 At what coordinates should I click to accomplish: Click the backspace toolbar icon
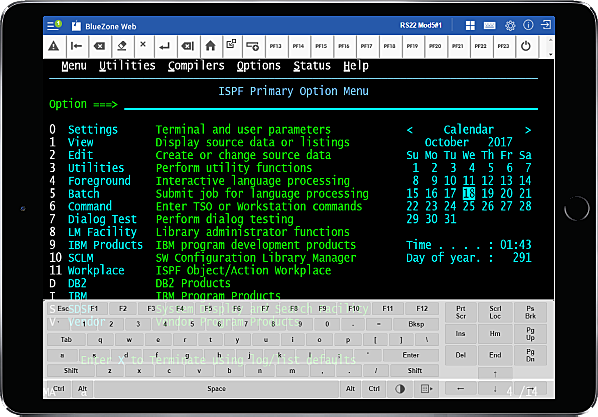[99, 46]
